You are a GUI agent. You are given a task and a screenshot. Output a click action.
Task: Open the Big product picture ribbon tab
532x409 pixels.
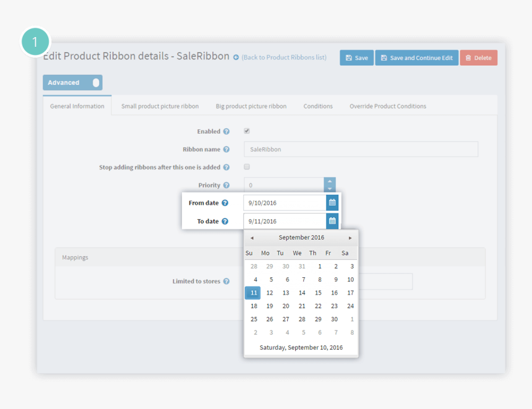tap(251, 106)
